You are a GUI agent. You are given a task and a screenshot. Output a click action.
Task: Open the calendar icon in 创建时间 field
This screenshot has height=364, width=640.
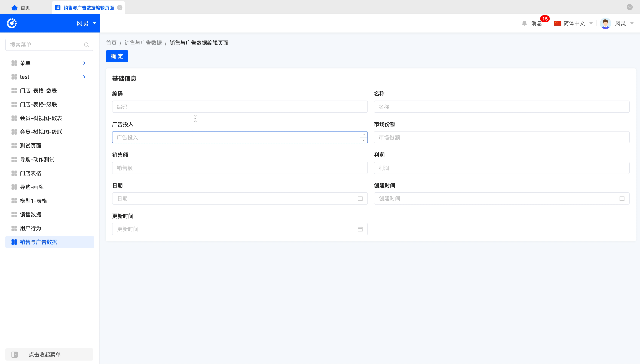pyautogui.click(x=622, y=198)
